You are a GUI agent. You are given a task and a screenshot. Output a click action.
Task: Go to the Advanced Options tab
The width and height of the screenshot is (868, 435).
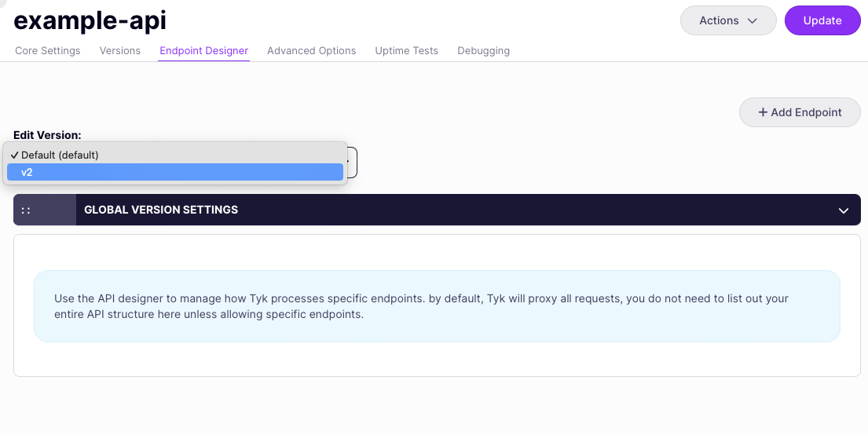311,51
